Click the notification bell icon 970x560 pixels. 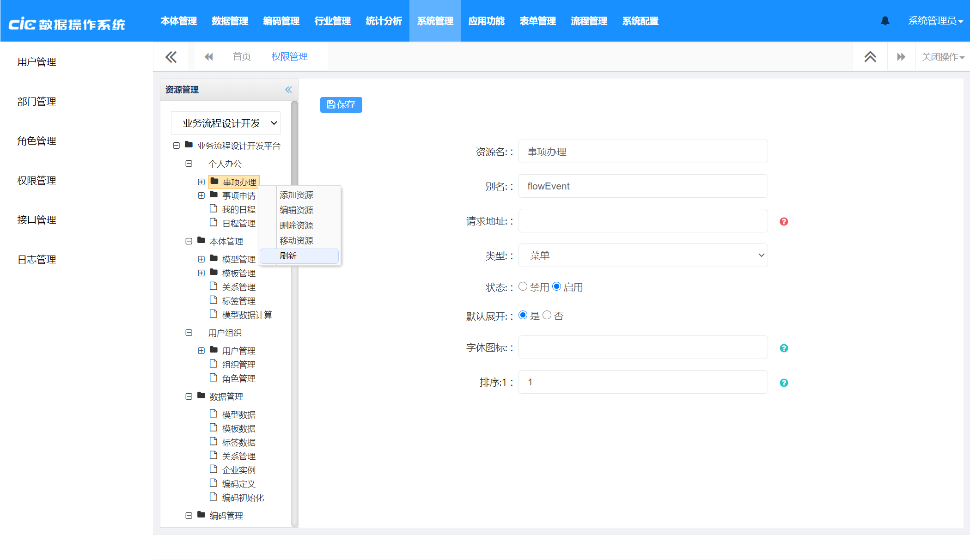[x=885, y=21]
